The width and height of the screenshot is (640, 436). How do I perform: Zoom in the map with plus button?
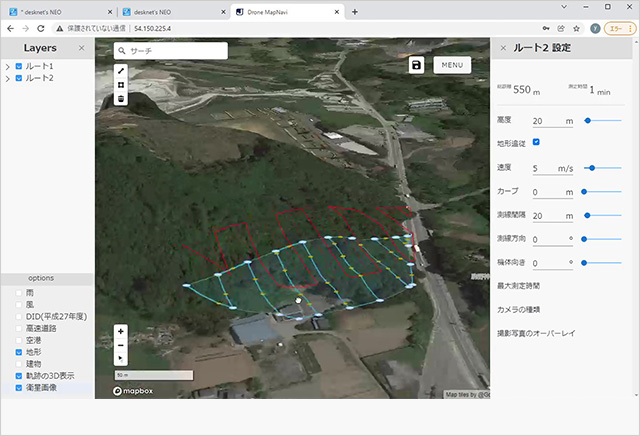tap(121, 331)
